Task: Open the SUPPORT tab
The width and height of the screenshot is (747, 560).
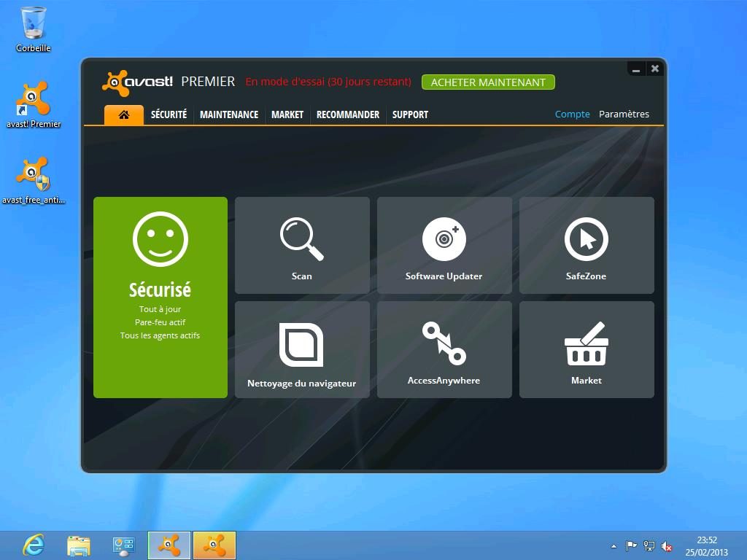Action: click(x=410, y=114)
